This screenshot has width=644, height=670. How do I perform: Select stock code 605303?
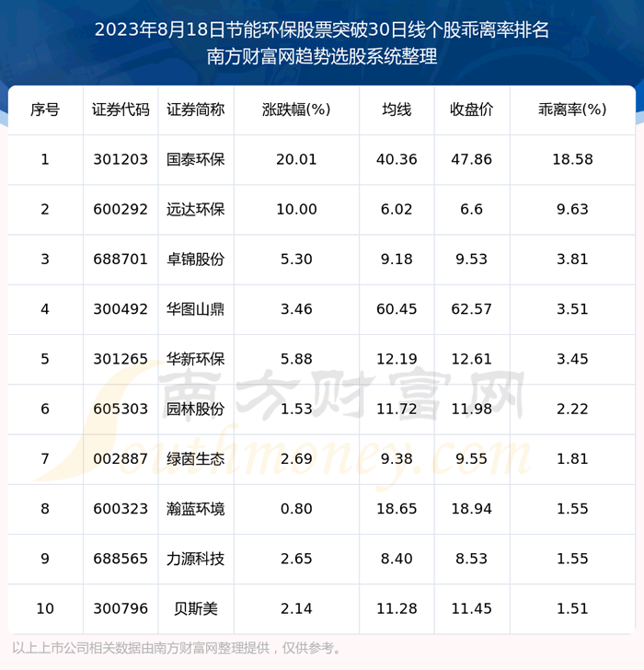tap(121, 409)
